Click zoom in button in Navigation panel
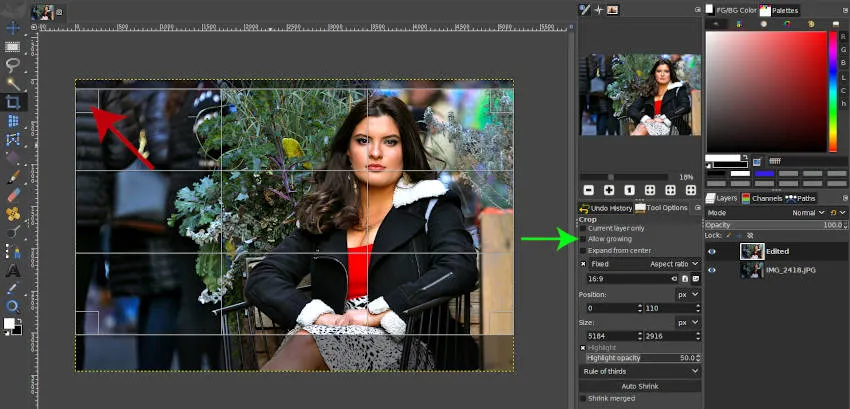Image resolution: width=850 pixels, height=409 pixels. click(609, 190)
